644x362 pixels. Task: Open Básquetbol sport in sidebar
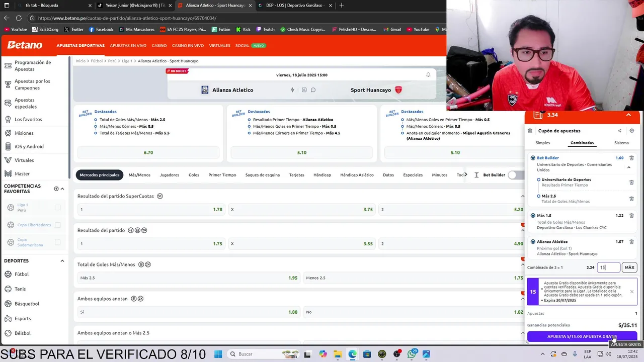27,304
